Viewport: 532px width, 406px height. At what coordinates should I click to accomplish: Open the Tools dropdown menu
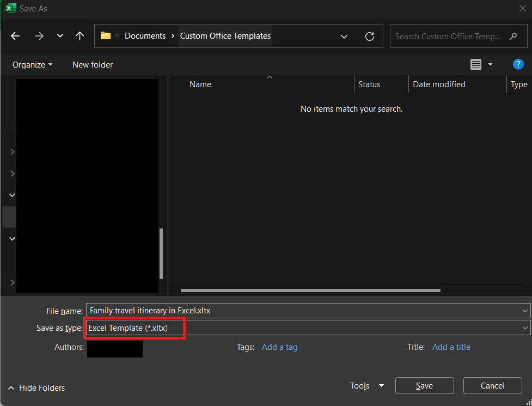click(x=367, y=386)
